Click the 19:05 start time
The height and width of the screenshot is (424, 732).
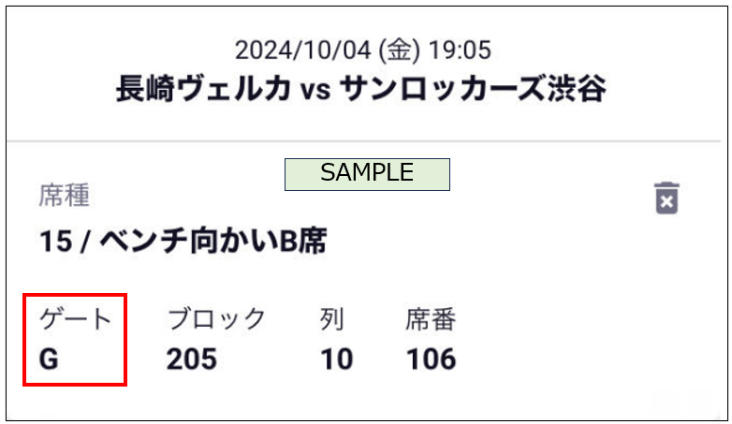[460, 50]
